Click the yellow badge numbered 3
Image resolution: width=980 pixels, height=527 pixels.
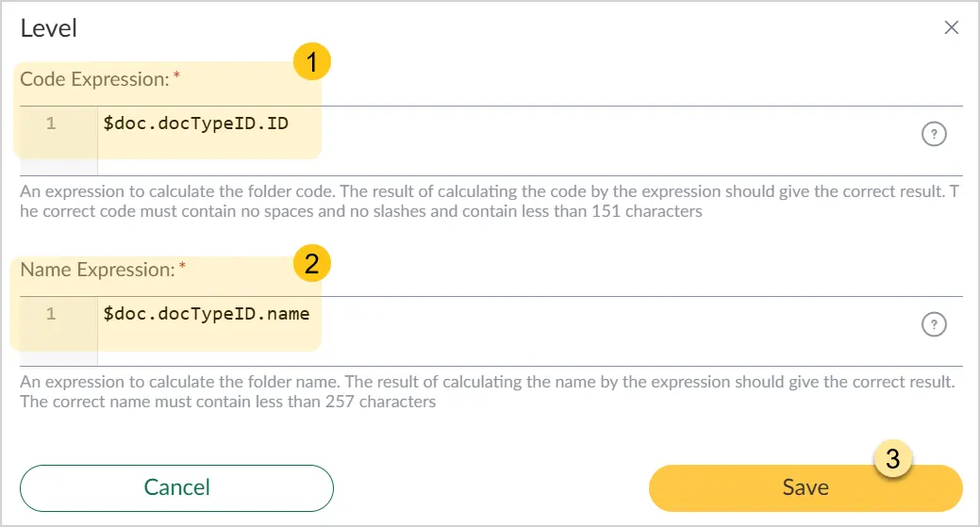(892, 459)
